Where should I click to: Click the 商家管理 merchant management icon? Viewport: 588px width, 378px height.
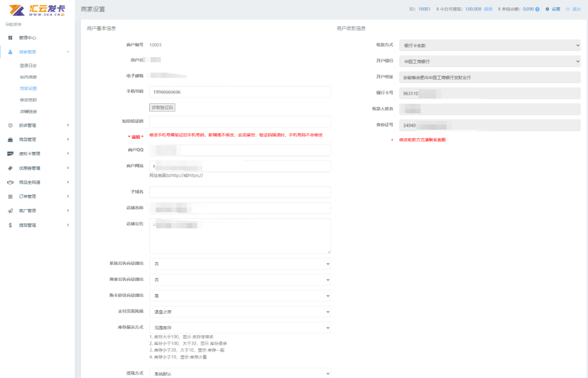10,52
